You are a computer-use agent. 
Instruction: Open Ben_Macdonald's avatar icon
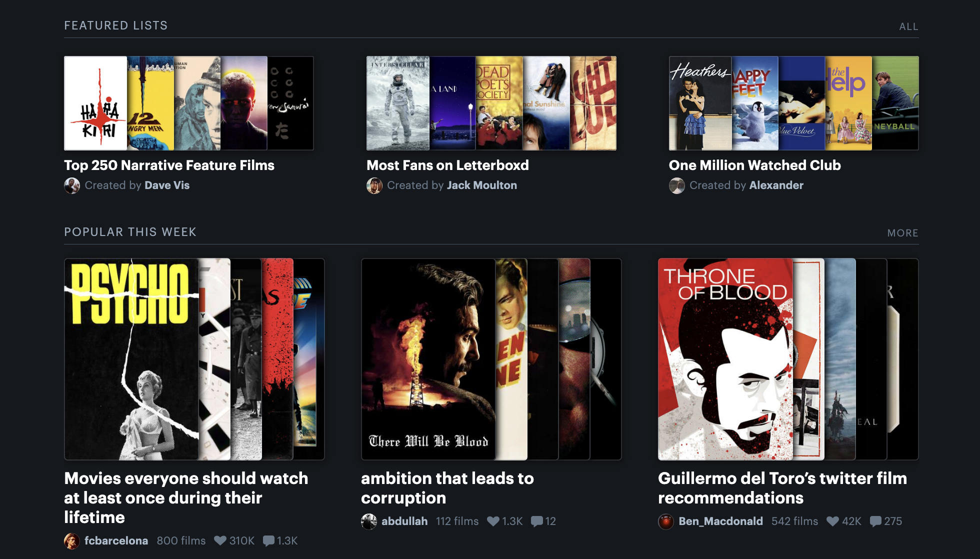(666, 521)
